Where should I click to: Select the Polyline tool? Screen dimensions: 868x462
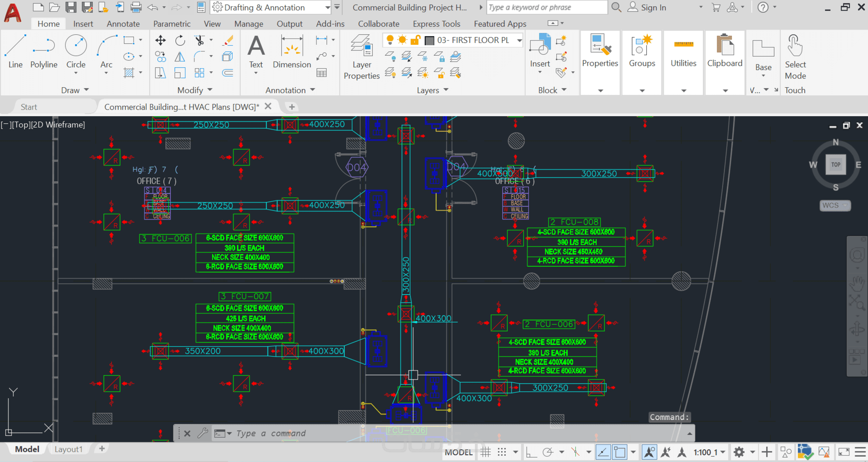(x=44, y=51)
